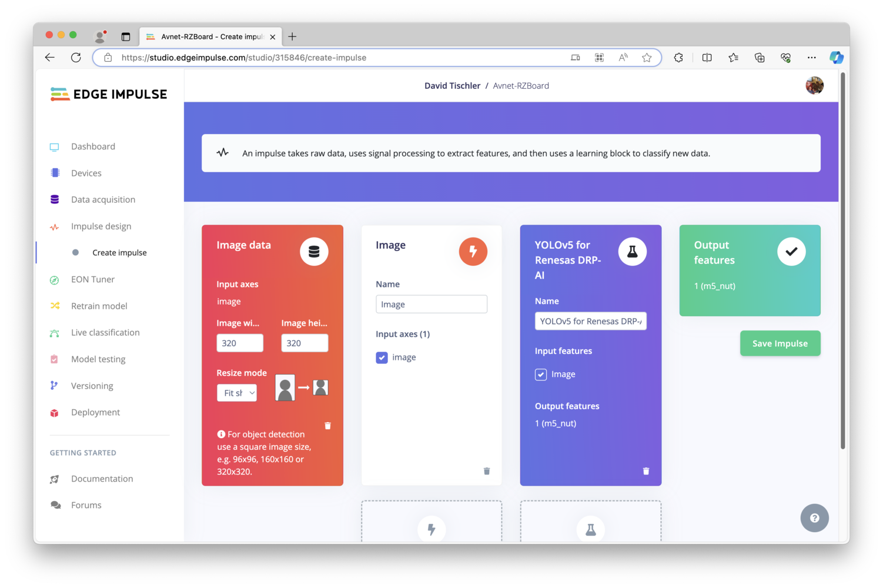The height and width of the screenshot is (588, 883).
Task: Open browser extensions puzzle icon
Action: [678, 58]
